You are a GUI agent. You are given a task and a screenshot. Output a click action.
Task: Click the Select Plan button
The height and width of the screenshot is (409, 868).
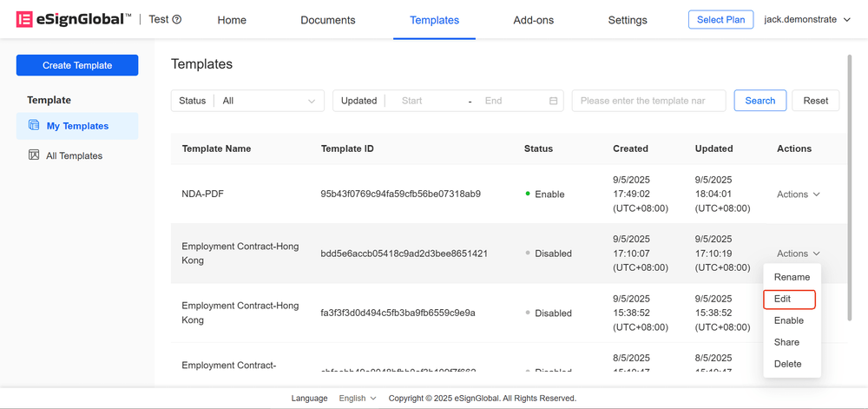coord(720,19)
